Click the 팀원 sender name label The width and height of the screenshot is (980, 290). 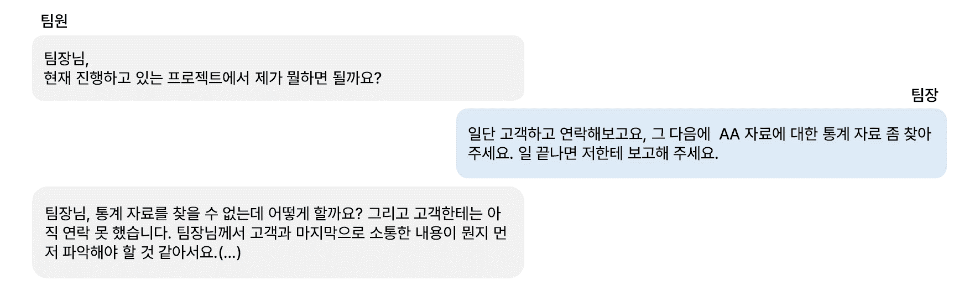click(x=54, y=21)
